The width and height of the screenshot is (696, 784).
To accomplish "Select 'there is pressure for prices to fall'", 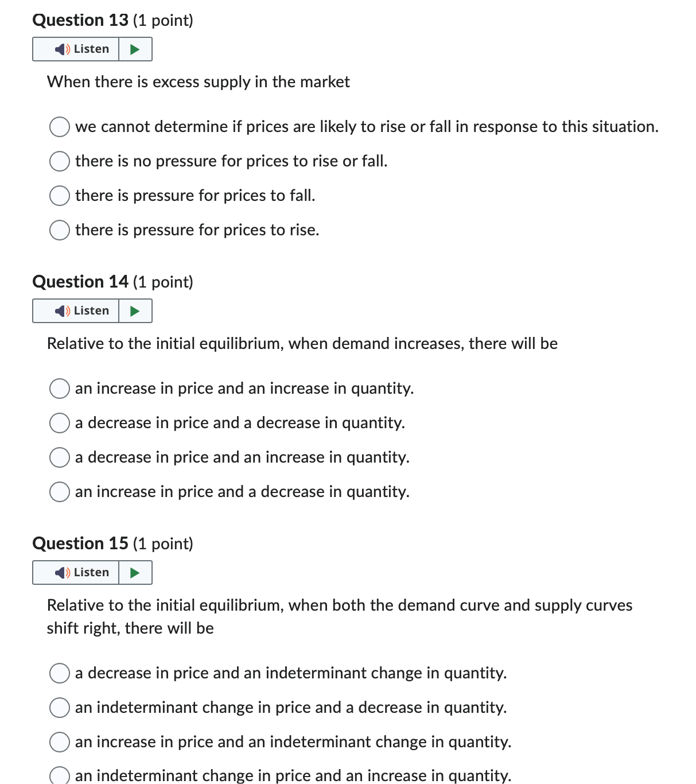I will tap(59, 196).
